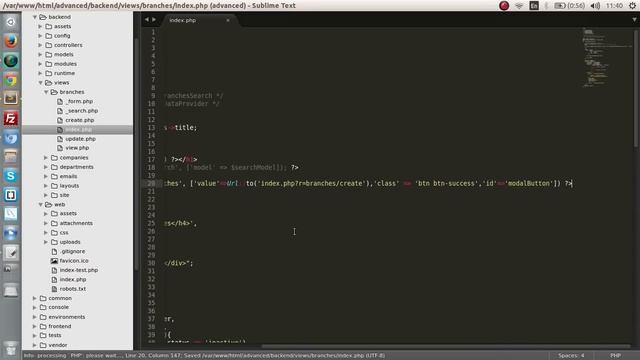The width and height of the screenshot is (640, 360).
Task: Open create.php file
Action: point(80,120)
